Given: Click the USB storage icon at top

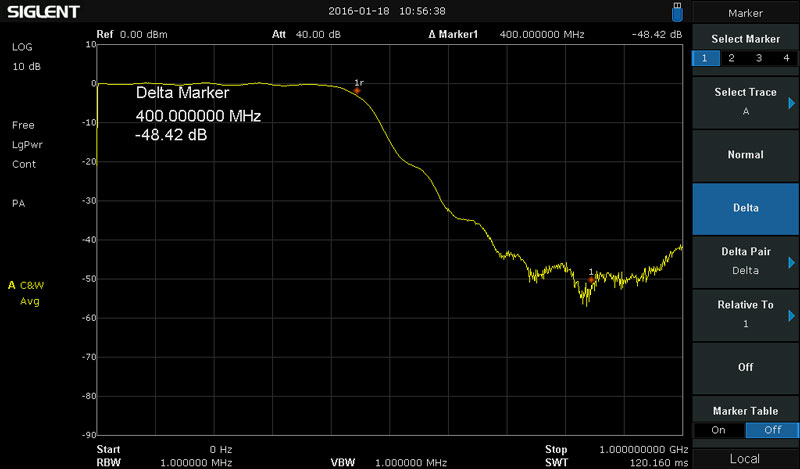Looking at the screenshot, I should coord(679,11).
